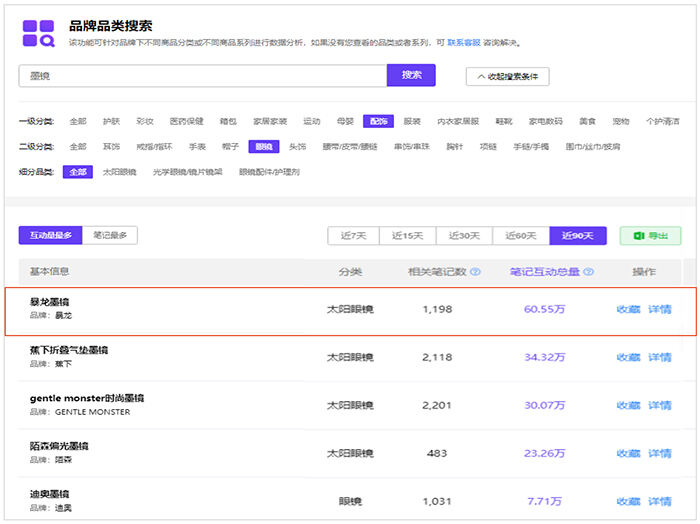Collapse search conditions with 收起搜索条件
This screenshot has width=700, height=524.
point(507,76)
